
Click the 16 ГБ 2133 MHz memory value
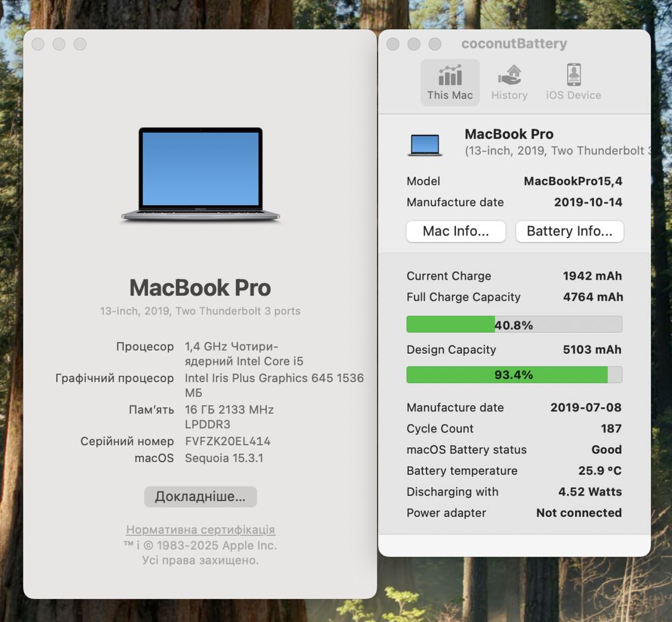tap(229, 417)
